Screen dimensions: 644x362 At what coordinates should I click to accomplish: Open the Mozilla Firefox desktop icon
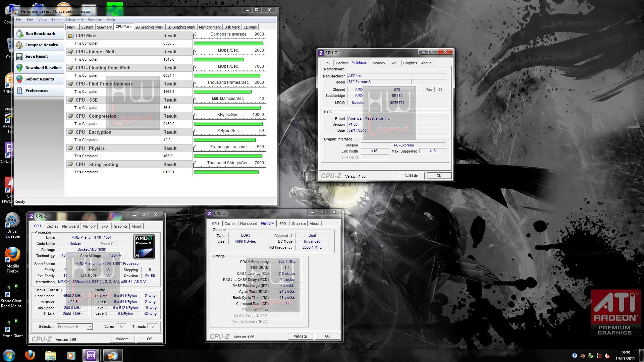point(12,260)
